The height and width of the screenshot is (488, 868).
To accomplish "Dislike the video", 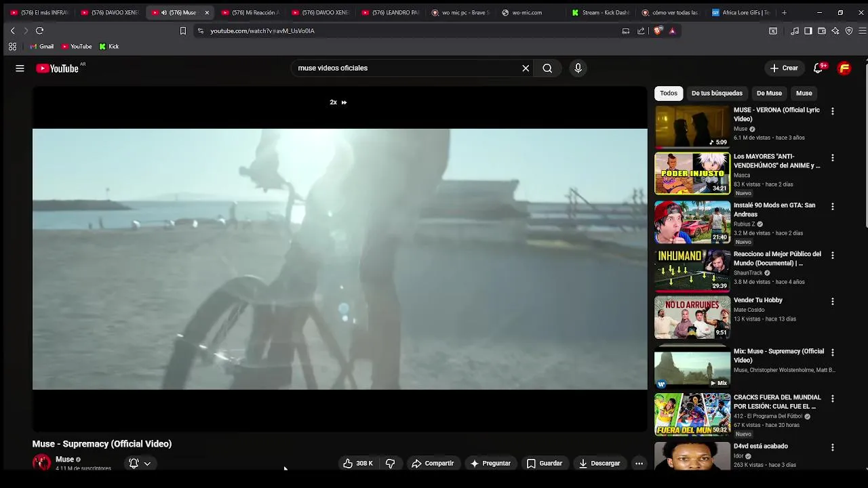I will click(x=391, y=464).
